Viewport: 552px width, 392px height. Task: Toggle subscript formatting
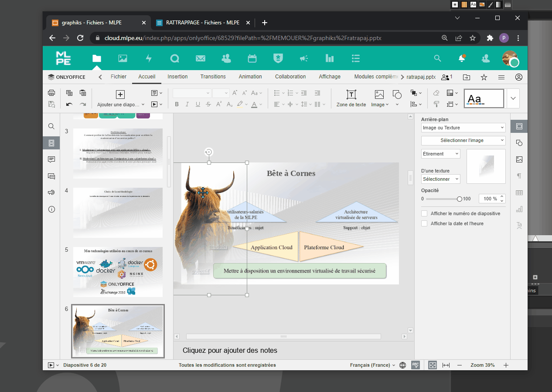(x=229, y=105)
